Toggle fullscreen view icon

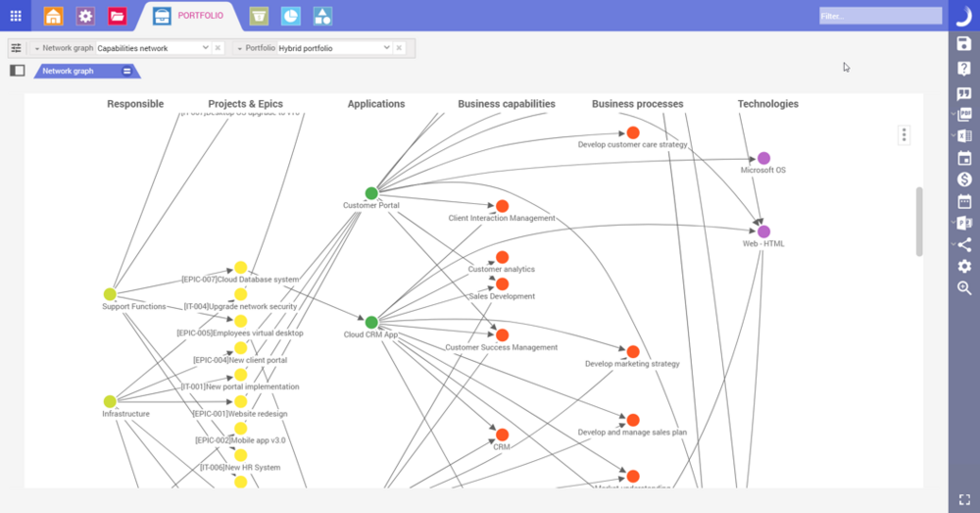point(964,499)
